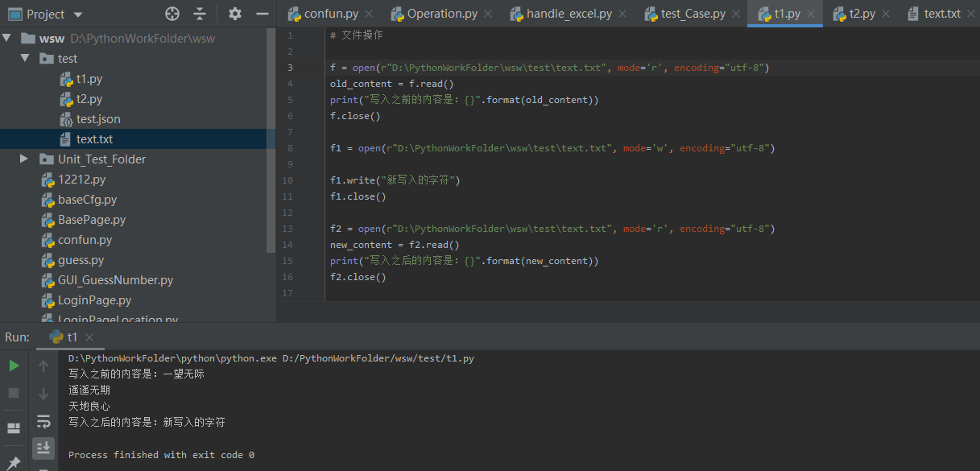This screenshot has width=980, height=471.
Task: Select t1.py in project tree
Action: (89, 79)
